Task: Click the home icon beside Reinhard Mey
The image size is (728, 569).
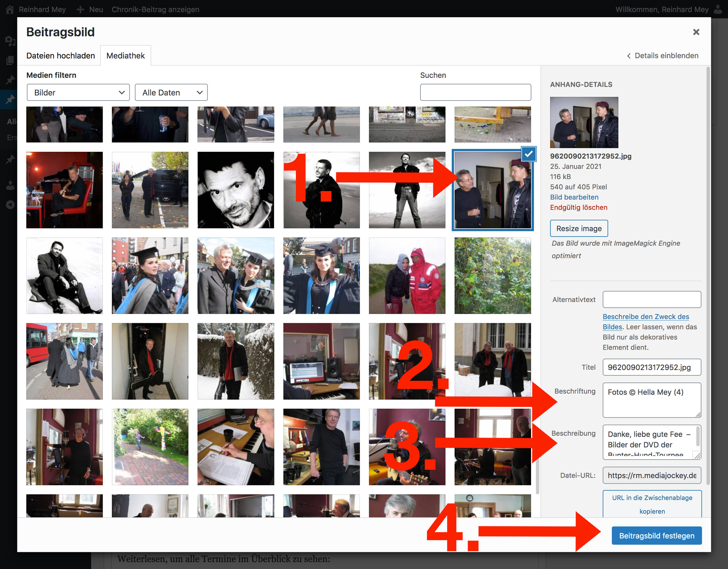Action: click(x=10, y=9)
